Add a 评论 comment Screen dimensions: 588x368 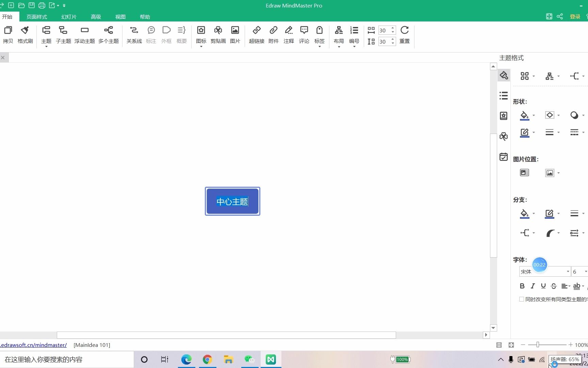(x=304, y=35)
